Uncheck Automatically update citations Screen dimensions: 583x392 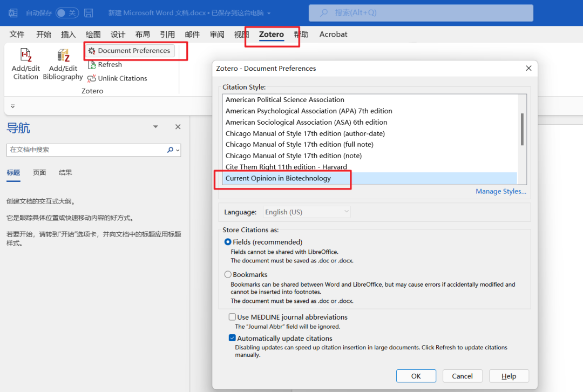[x=232, y=338]
